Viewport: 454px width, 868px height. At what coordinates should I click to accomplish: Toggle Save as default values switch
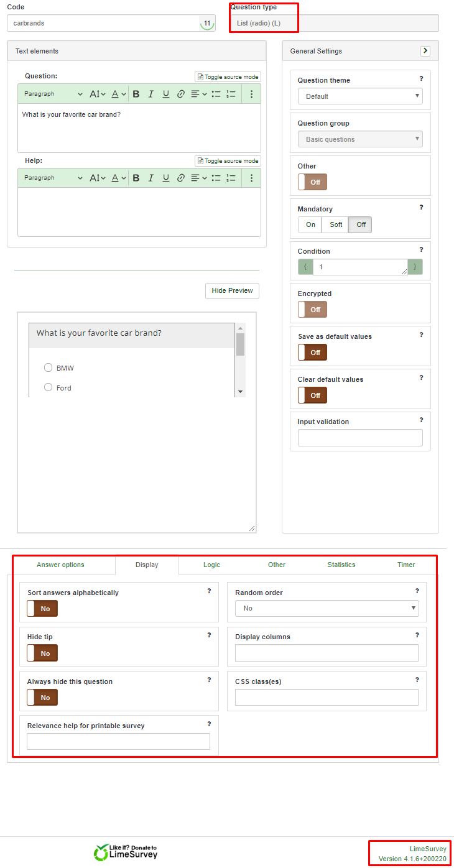tap(312, 353)
